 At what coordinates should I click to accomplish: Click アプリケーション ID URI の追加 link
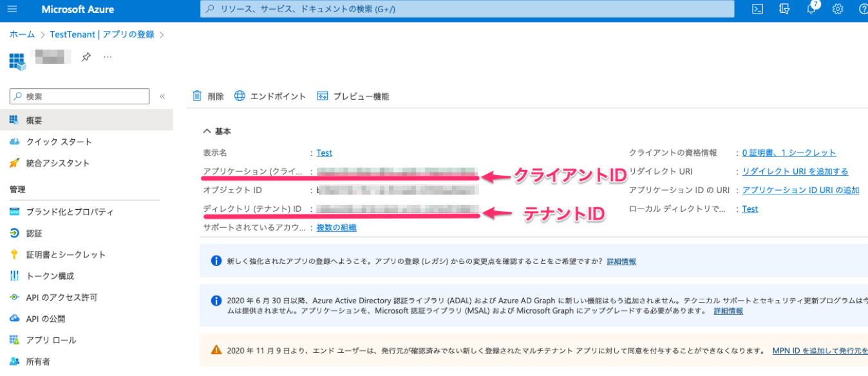pyautogui.click(x=800, y=191)
